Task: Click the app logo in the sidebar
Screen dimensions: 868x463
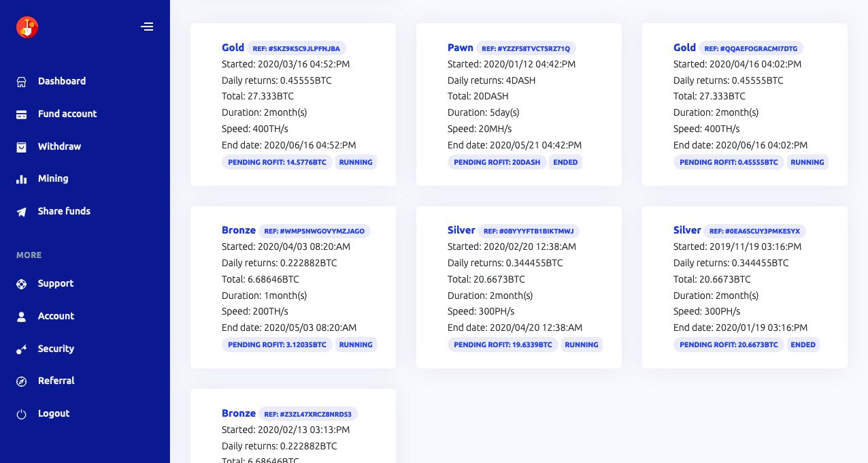Action: tap(27, 27)
